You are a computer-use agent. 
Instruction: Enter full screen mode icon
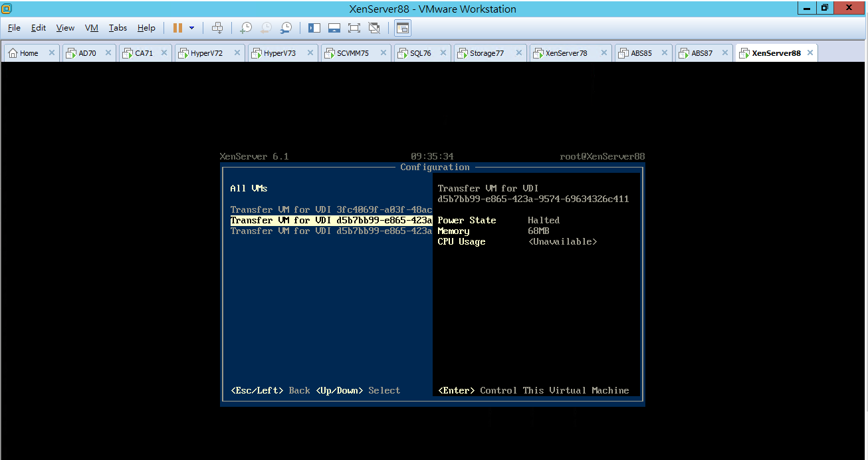point(354,28)
